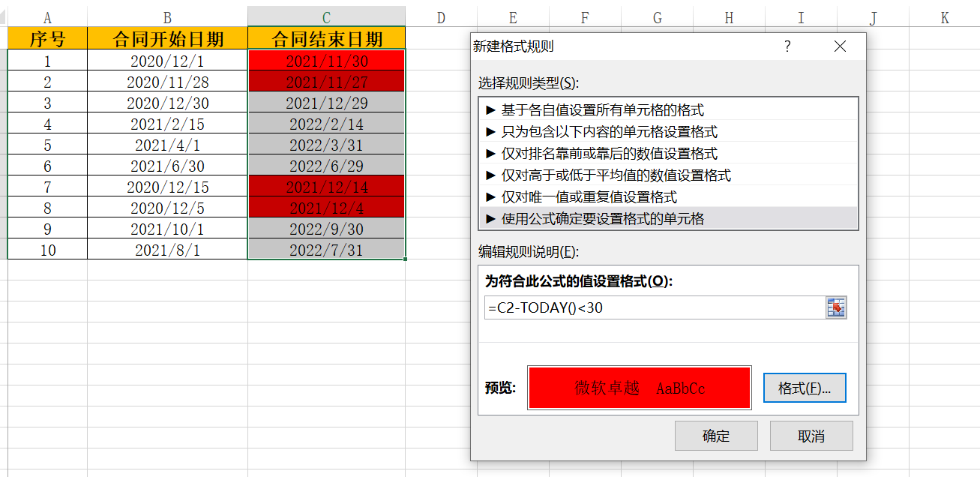
Task: Click the 合同结束日期 header cell
Action: 327,38
